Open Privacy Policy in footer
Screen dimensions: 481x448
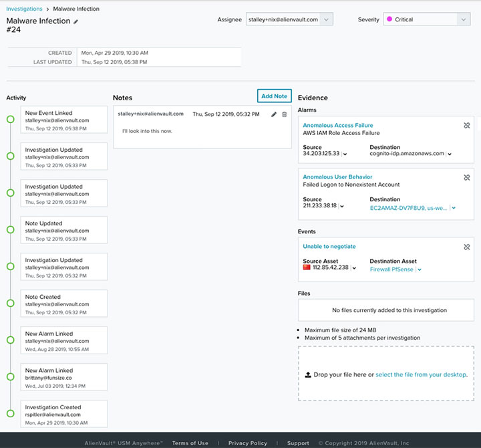coord(248,443)
